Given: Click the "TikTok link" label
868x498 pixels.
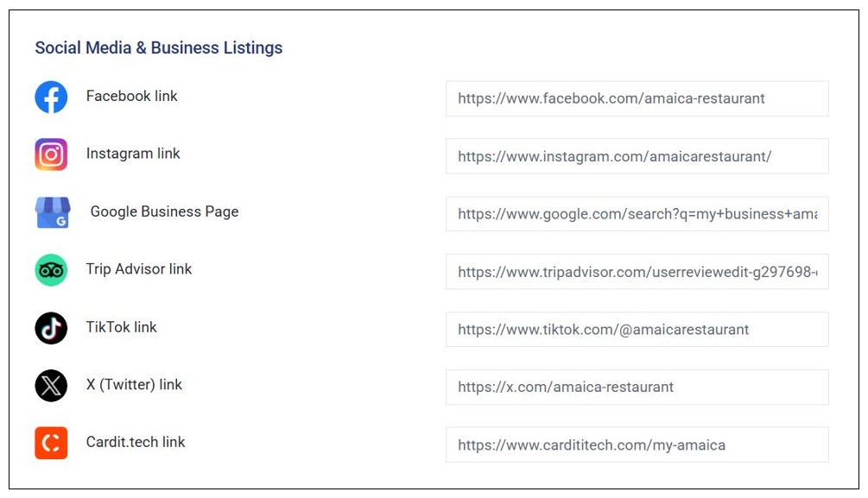Looking at the screenshot, I should click(x=122, y=327).
